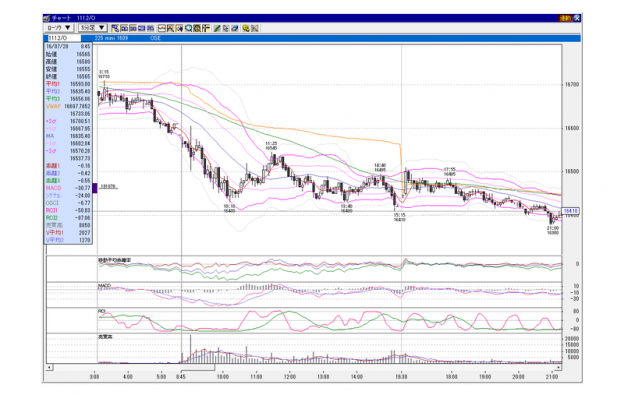The width and height of the screenshot is (624, 395).
Task: Click the yellow key settings icon
Action: [246, 28]
